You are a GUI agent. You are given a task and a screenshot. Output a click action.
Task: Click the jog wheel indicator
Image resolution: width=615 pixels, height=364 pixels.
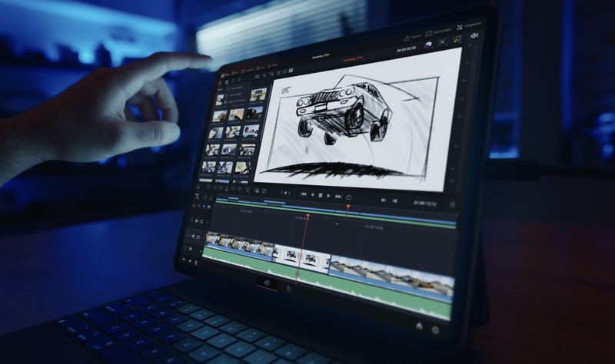coord(285,193)
